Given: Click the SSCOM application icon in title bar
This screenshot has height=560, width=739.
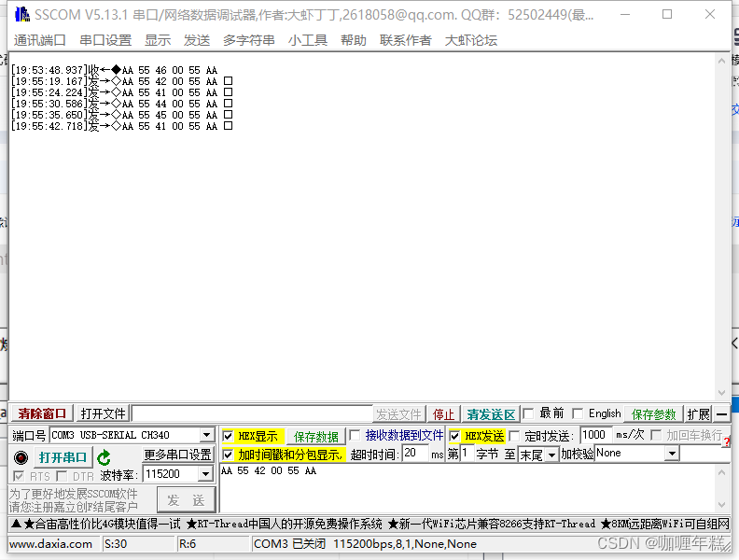Looking at the screenshot, I should [x=21, y=15].
